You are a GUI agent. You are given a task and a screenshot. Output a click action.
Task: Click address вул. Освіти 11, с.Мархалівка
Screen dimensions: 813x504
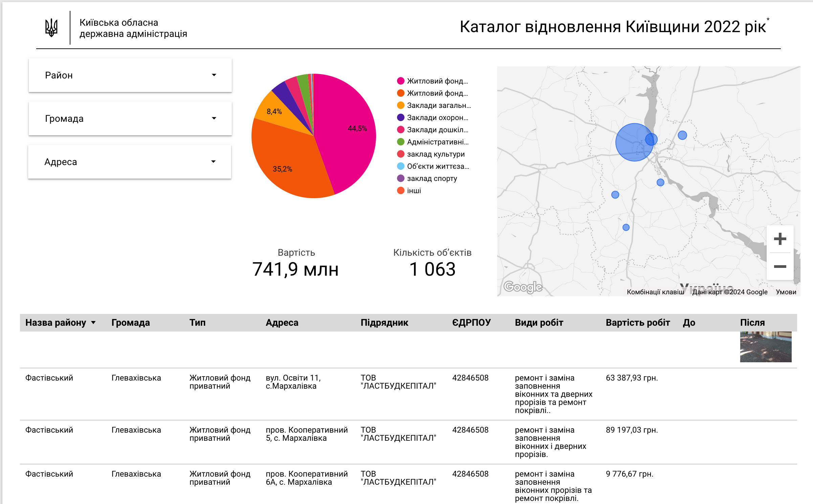pos(293,382)
